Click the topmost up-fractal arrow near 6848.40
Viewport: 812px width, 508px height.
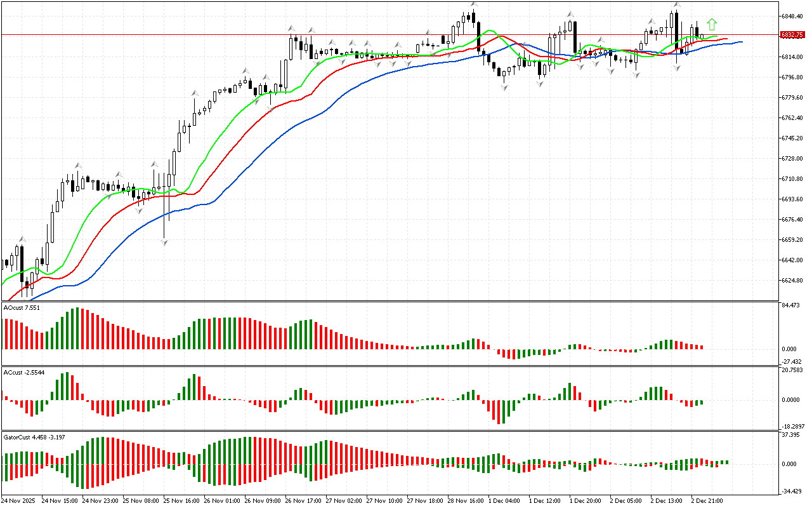[x=473, y=4]
